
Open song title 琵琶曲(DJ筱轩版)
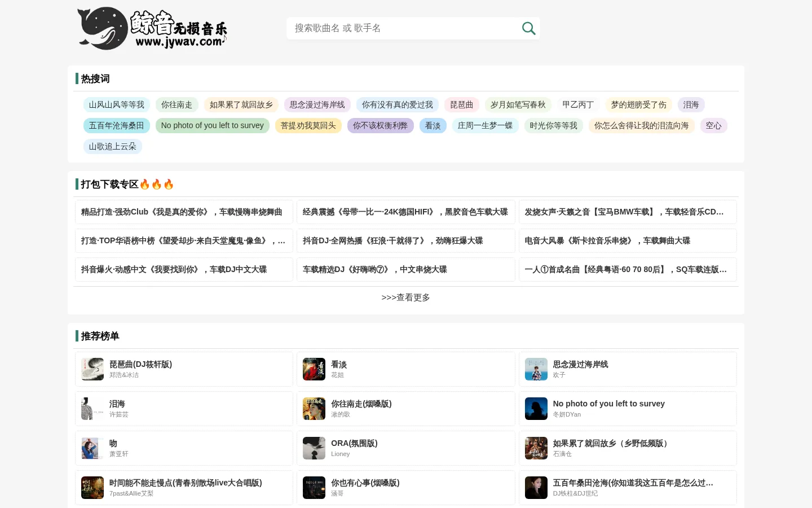tap(140, 364)
